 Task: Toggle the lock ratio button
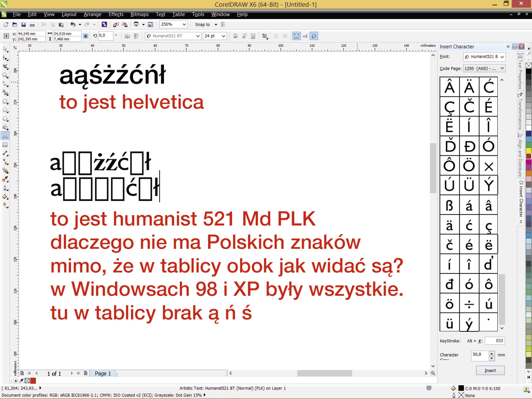(x=85, y=36)
